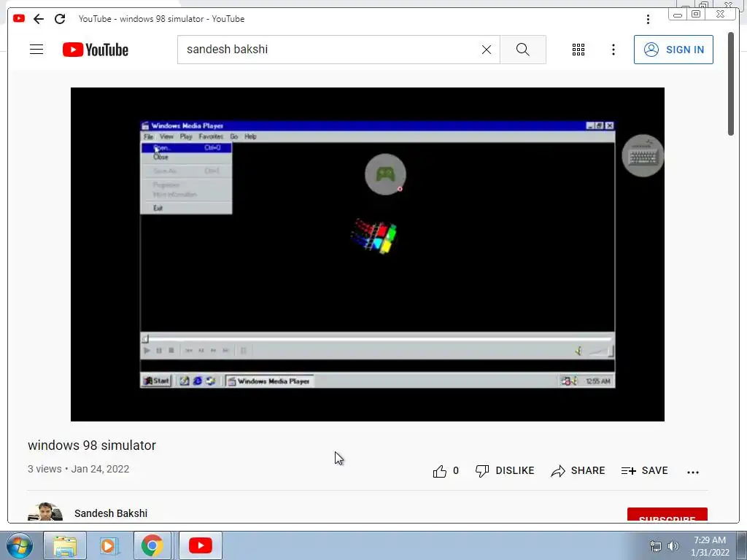Screen dimensions: 747x560
Task: Open the Sandesh Bakshi channel avatar
Action: [44, 511]
